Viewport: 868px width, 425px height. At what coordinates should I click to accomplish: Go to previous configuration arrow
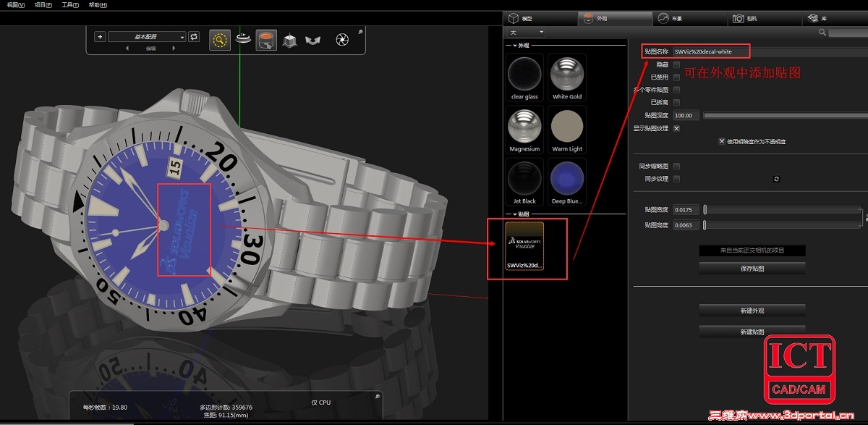(x=128, y=49)
